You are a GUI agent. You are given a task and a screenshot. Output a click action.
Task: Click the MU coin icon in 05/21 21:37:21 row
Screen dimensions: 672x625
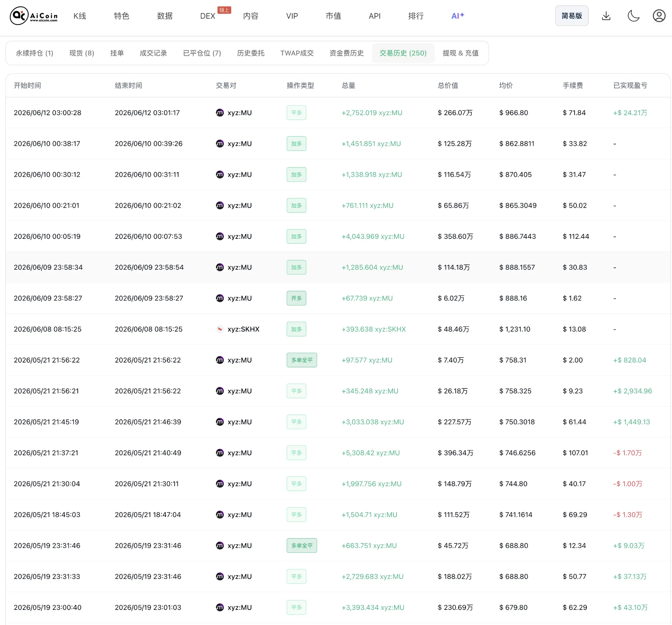[220, 453]
